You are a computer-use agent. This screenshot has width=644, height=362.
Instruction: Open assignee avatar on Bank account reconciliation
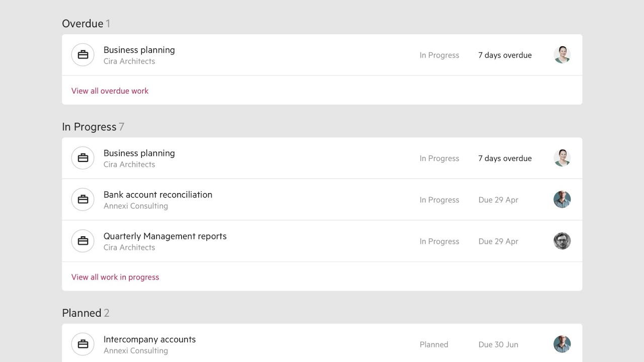click(562, 200)
